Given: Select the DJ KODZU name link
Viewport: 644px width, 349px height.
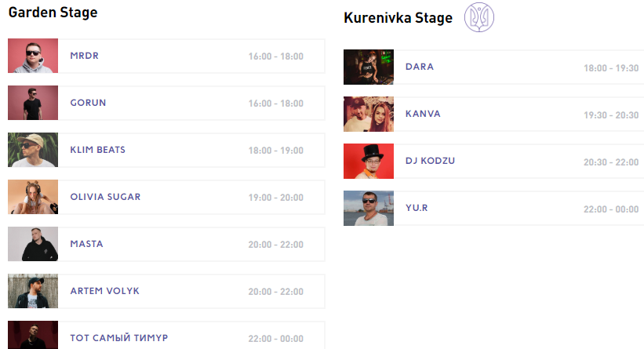Looking at the screenshot, I should point(430,161).
